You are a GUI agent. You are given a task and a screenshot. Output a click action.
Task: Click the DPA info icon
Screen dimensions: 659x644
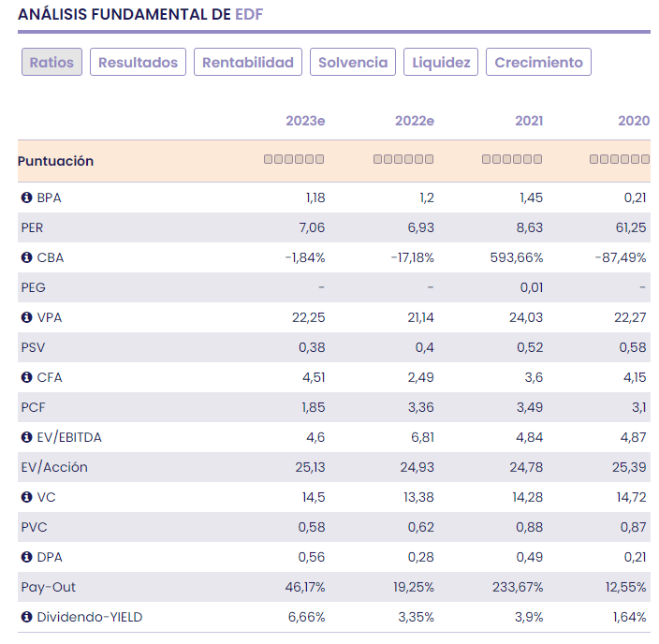click(x=26, y=557)
